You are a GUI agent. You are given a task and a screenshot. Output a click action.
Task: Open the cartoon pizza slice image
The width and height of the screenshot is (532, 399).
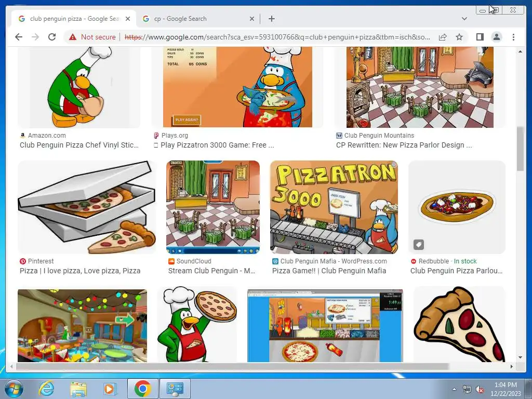(459, 324)
